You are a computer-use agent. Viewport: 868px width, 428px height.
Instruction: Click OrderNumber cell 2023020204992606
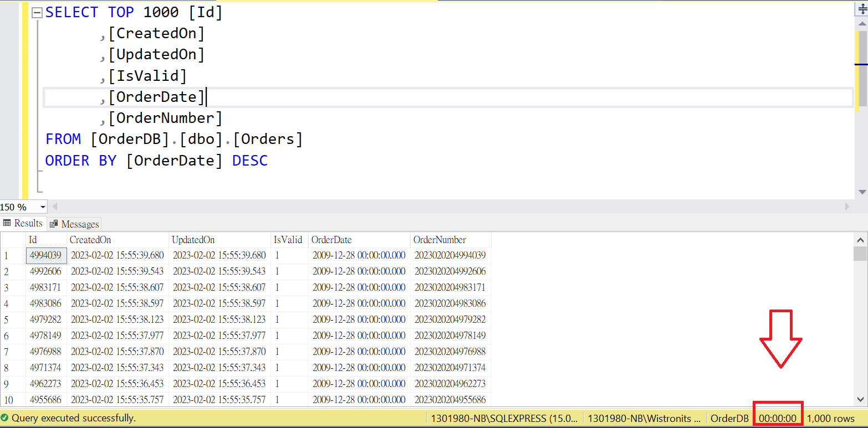tap(451, 272)
